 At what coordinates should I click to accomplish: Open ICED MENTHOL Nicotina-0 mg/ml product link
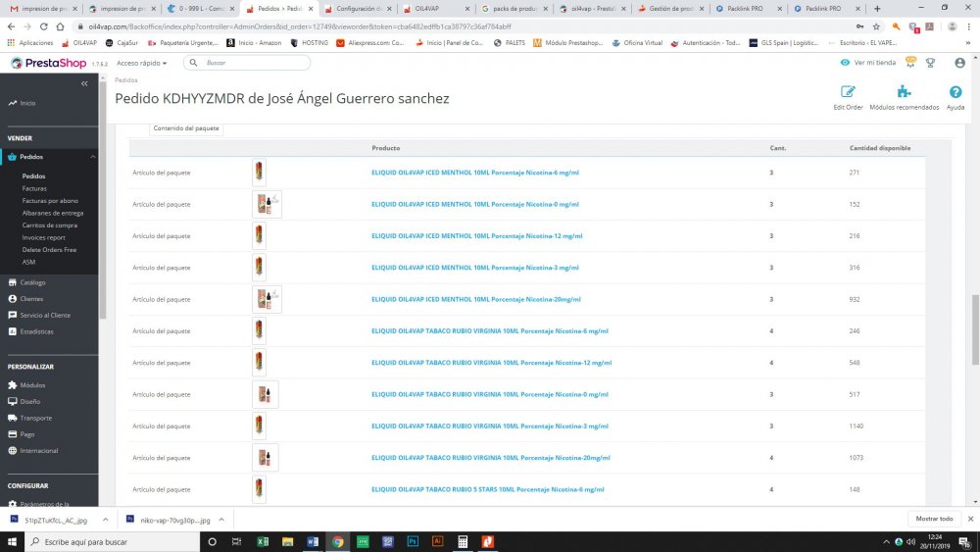tap(475, 204)
